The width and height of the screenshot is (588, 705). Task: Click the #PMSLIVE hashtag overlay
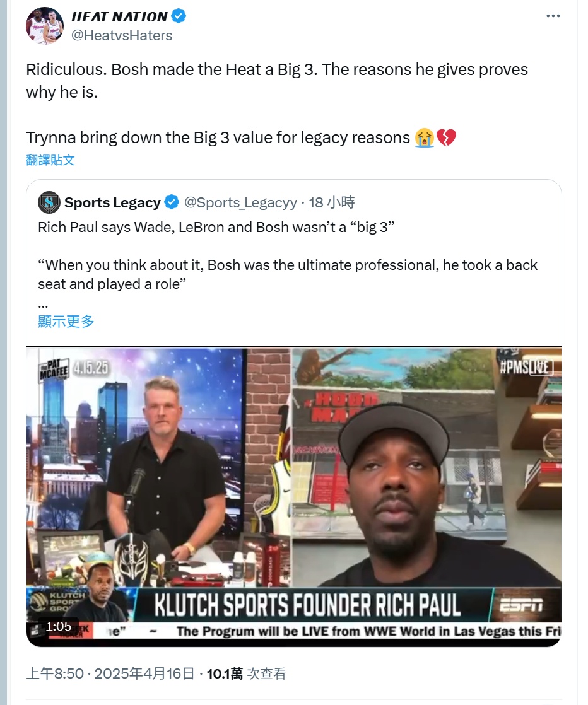click(x=526, y=368)
